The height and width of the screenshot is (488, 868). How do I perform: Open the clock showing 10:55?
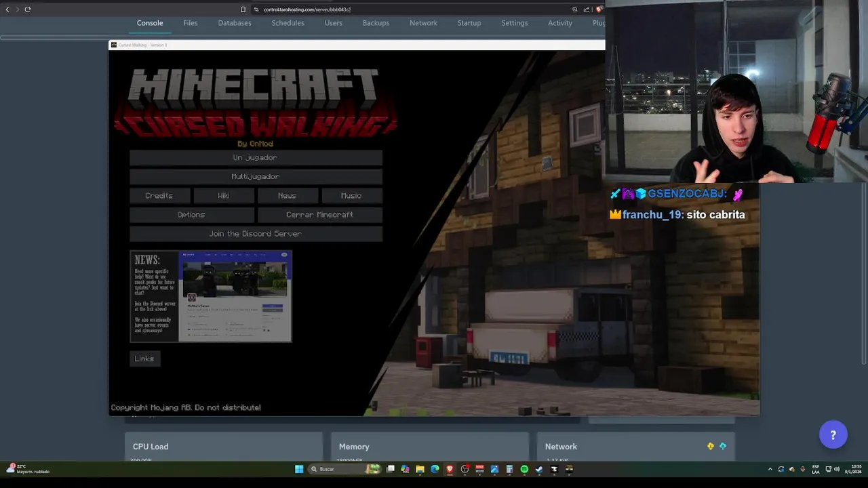pyautogui.click(x=853, y=469)
